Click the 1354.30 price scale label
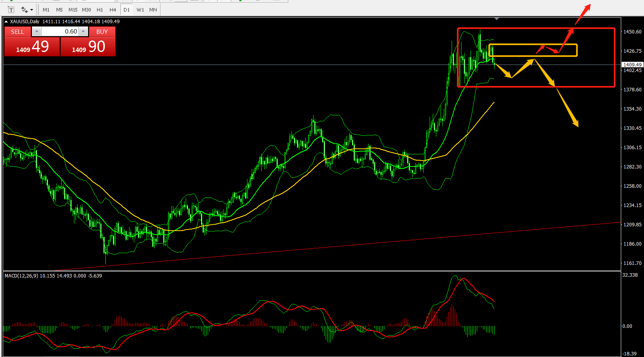 [632, 109]
